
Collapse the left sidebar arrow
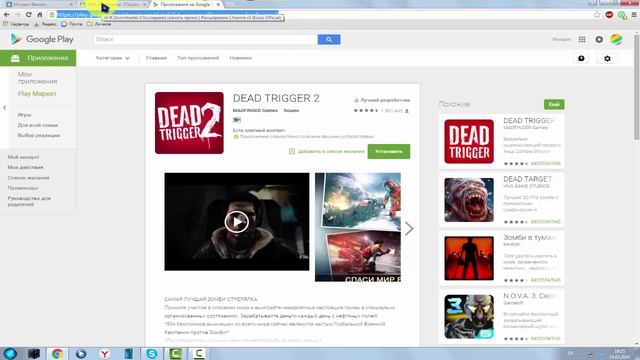(x=4, y=107)
